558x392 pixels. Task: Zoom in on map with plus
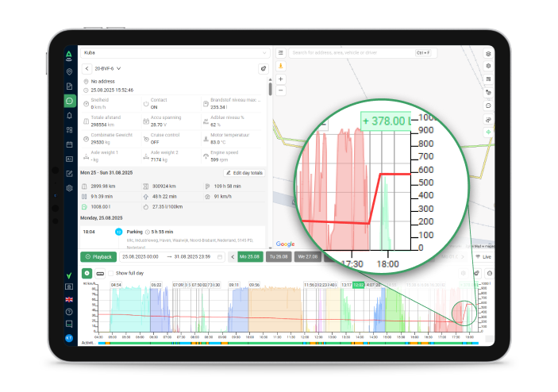[x=280, y=79]
